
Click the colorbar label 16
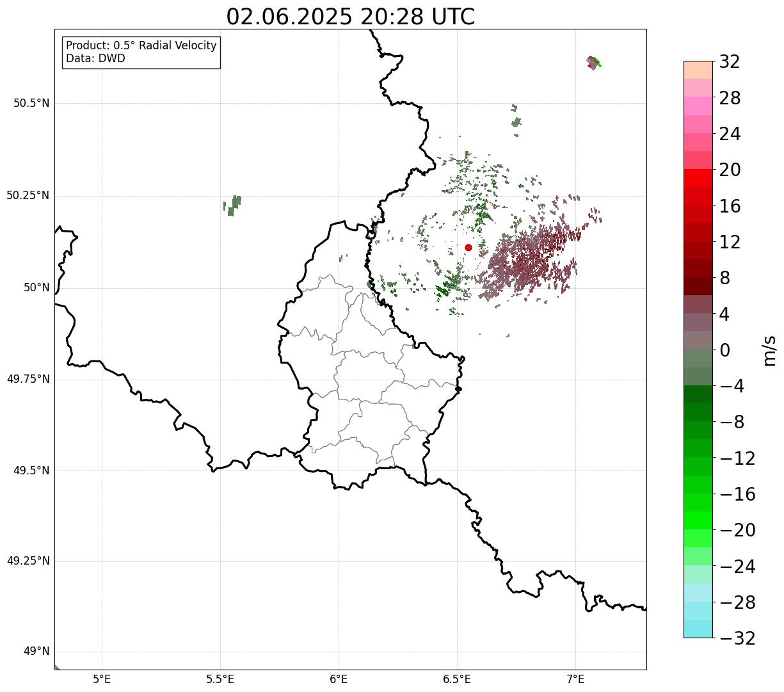730,206
